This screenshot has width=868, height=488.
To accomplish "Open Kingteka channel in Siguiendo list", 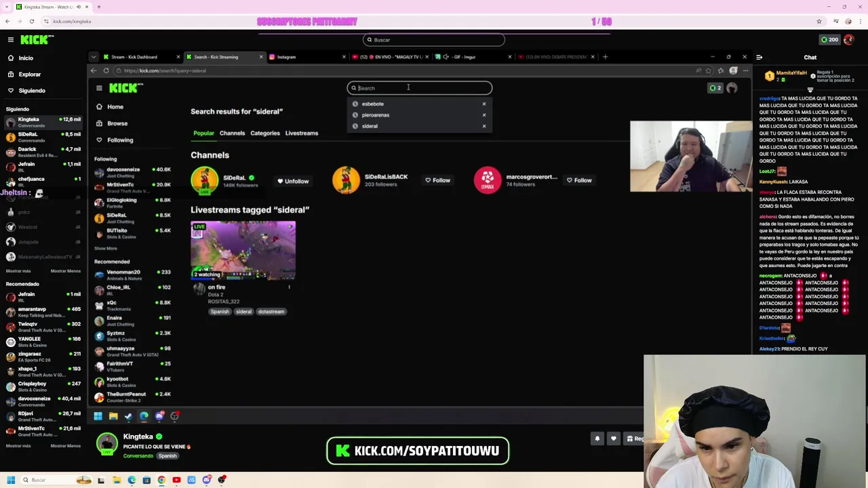I will (x=42, y=122).
